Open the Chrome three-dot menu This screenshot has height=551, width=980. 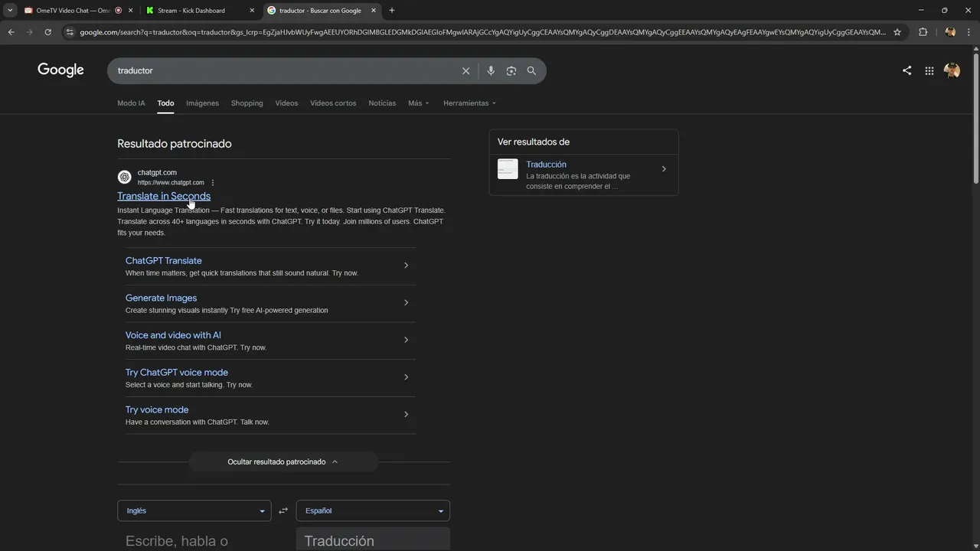[x=970, y=32]
